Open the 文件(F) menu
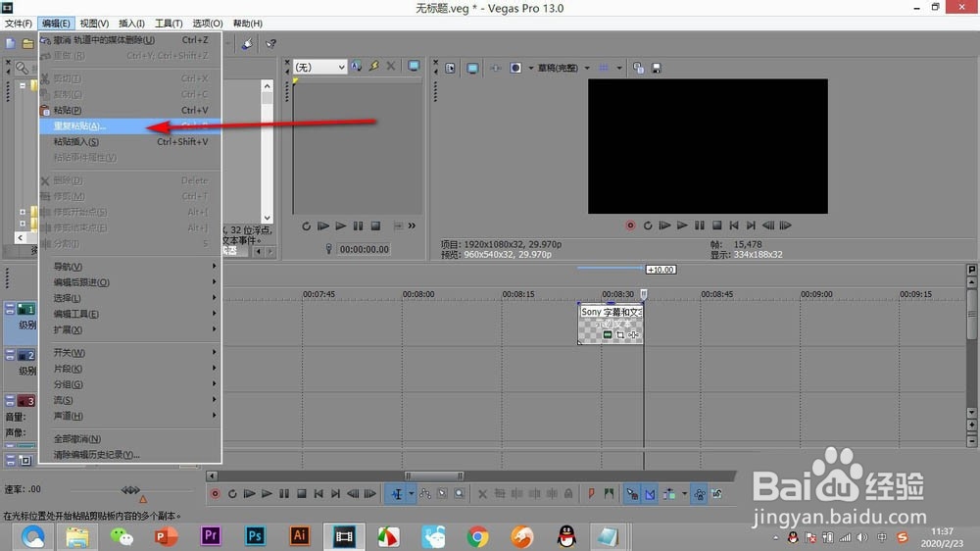Screen dimensions: 980x551 coord(18,24)
